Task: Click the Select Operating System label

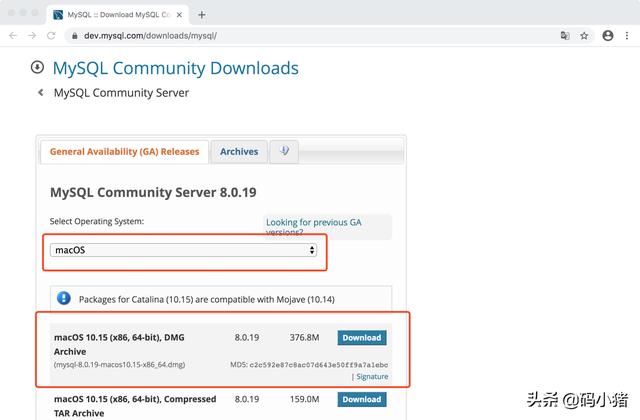Action: coord(97,221)
